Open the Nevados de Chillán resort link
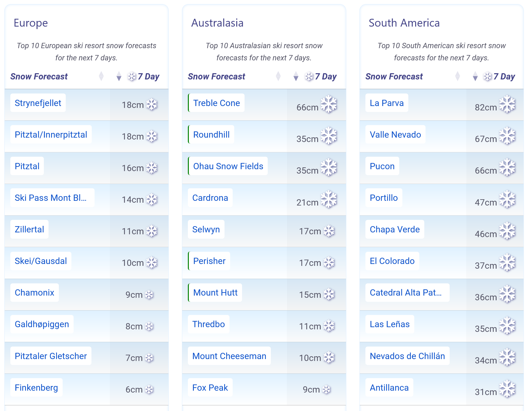This screenshot has height=411, width=532. [x=407, y=356]
